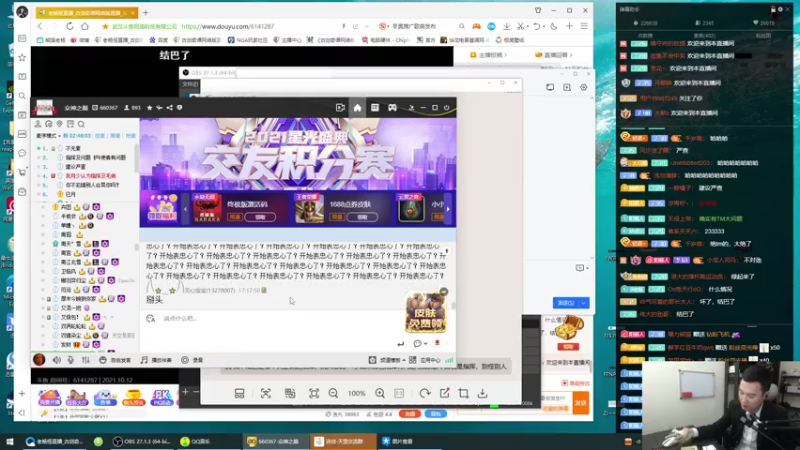Click the search icon above channel list
Viewport: 800px width, 450px height.
81,124
